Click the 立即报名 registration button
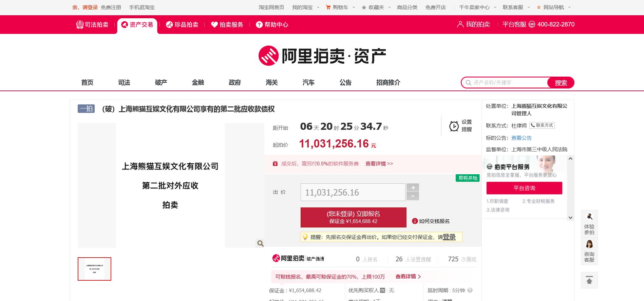The width and height of the screenshot is (644, 301). 353,217
